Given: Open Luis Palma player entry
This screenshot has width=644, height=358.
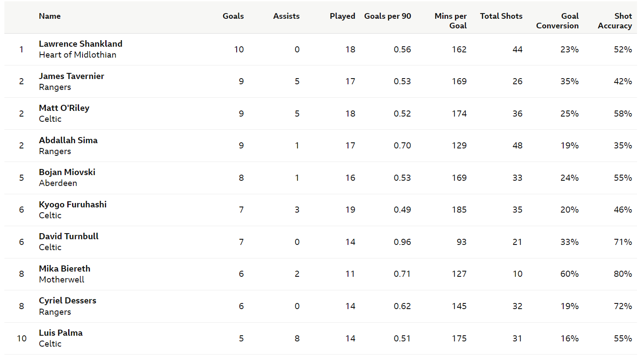Looking at the screenshot, I should 61,333.
